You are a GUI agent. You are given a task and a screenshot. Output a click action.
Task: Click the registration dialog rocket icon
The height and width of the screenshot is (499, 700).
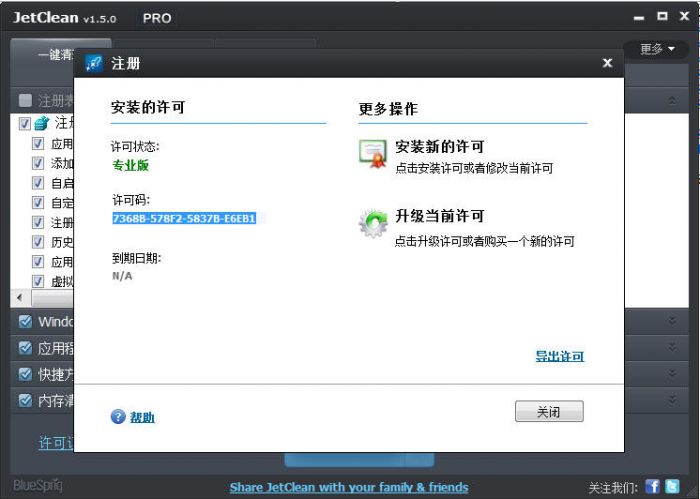[94, 63]
